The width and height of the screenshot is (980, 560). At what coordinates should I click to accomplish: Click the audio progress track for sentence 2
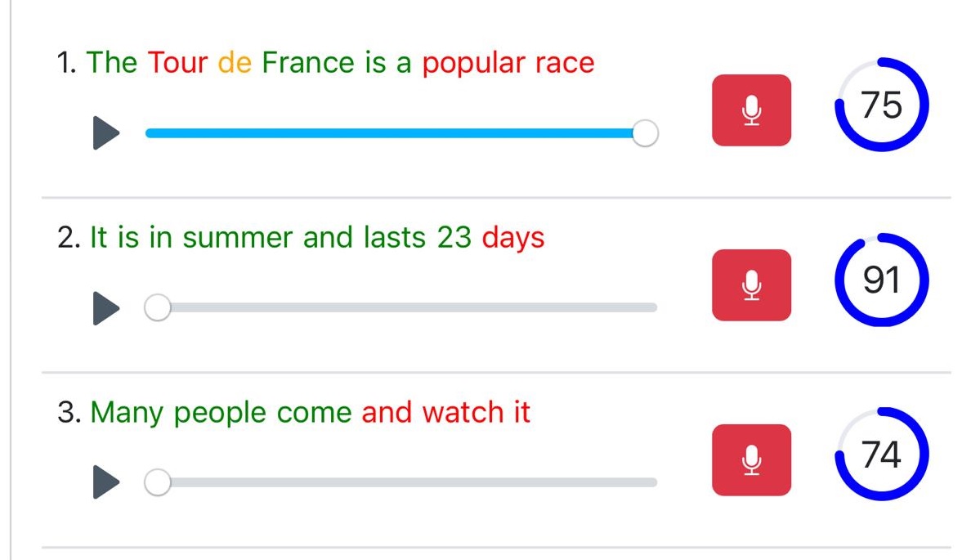[x=409, y=308]
